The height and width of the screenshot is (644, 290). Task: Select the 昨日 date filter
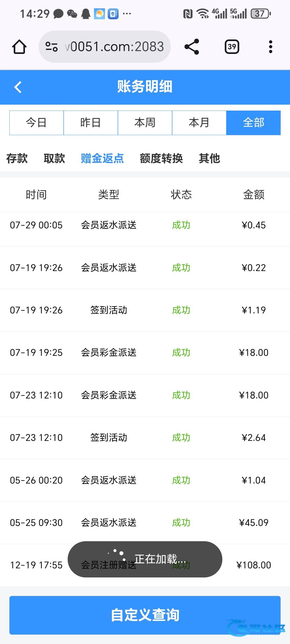pyautogui.click(x=91, y=123)
